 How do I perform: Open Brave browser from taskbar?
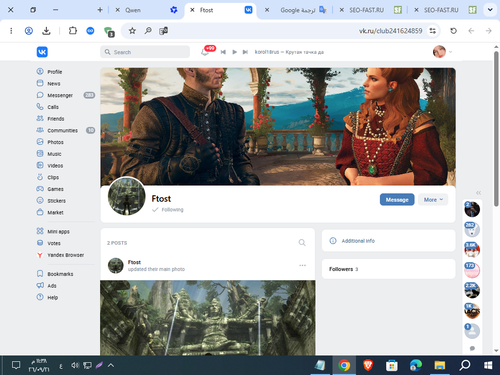(368, 365)
